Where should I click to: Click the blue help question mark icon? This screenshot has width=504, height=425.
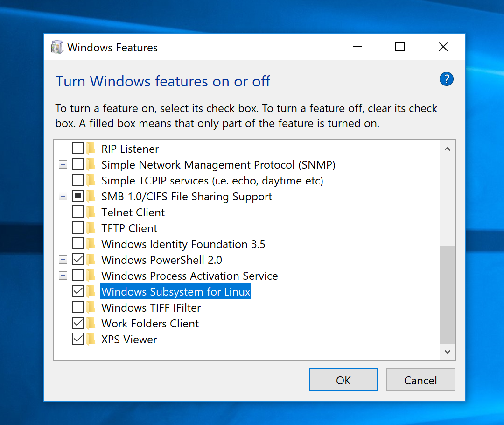[x=447, y=79]
